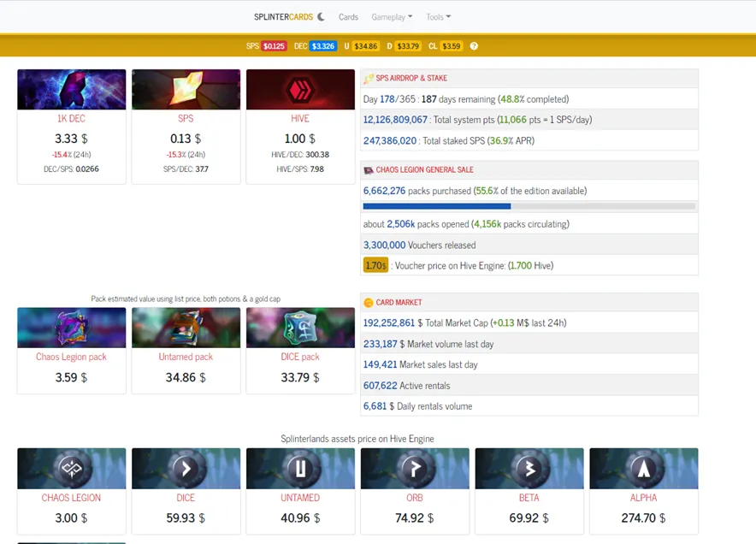The width and height of the screenshot is (756, 544).
Task: Click the HIVE/DEC 300.38 ratio text
Action: pyautogui.click(x=300, y=155)
